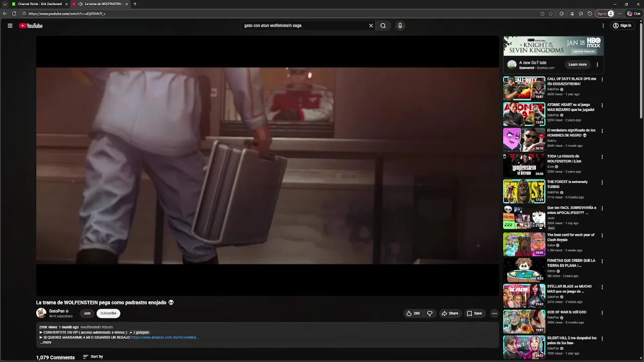Clear the YouTube search box text

pos(371,26)
